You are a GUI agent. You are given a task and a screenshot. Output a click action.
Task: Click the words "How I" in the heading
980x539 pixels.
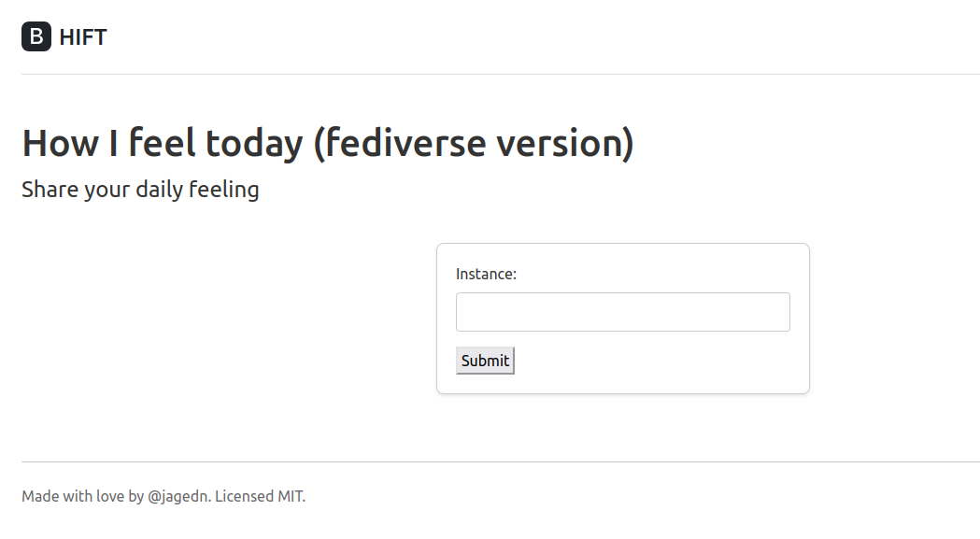coord(69,143)
